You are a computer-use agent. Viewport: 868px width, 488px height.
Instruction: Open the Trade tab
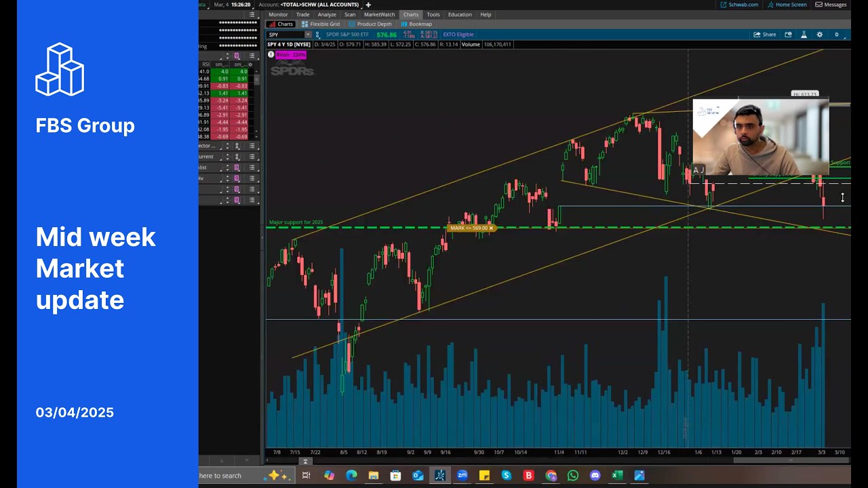tap(302, 14)
